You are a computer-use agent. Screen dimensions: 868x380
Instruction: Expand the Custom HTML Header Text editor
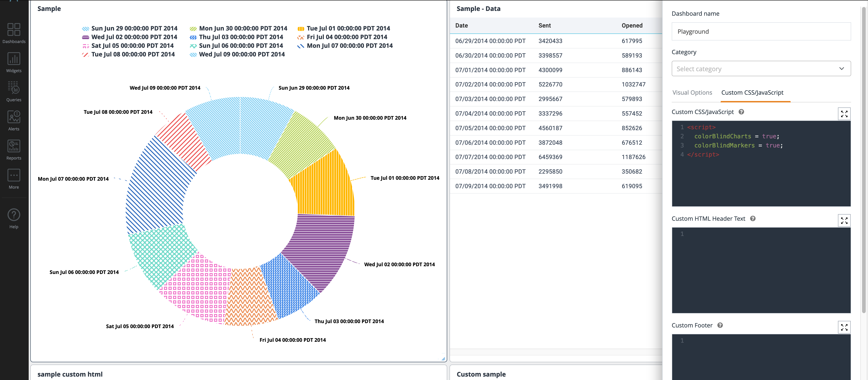click(844, 221)
